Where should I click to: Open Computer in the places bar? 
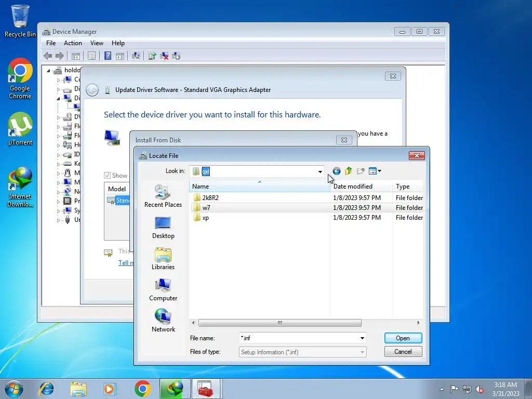pos(163,290)
